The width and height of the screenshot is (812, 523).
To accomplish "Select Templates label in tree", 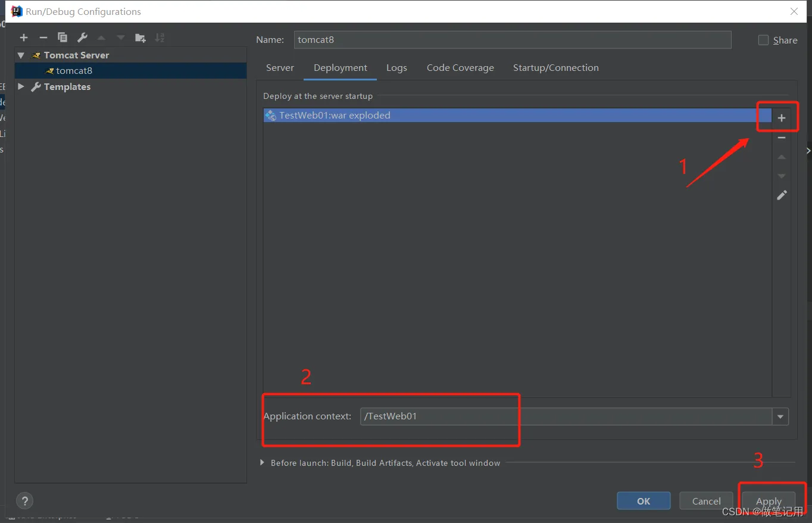I will [x=67, y=86].
